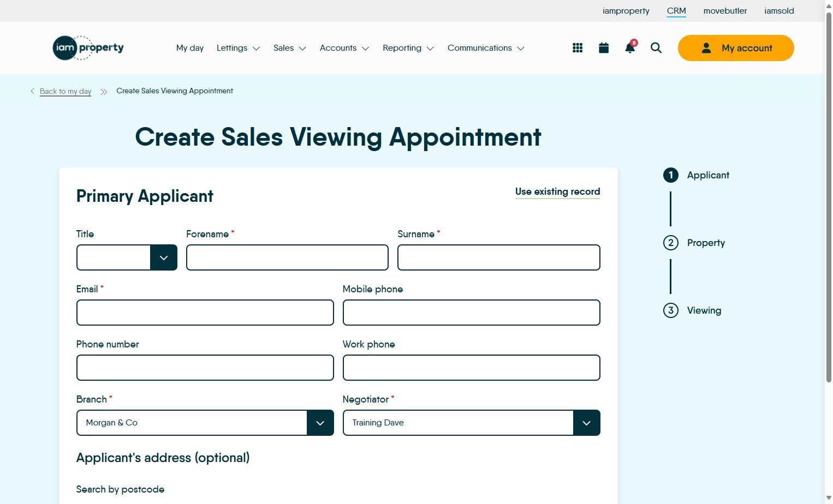Click the Primary Applicant heading
This screenshot has width=833, height=504.
click(145, 196)
